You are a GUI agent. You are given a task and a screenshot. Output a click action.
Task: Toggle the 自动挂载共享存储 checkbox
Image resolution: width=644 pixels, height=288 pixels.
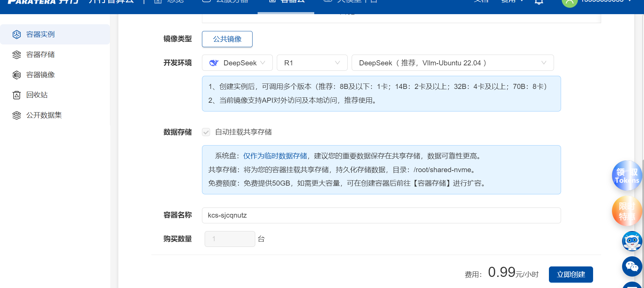point(206,132)
